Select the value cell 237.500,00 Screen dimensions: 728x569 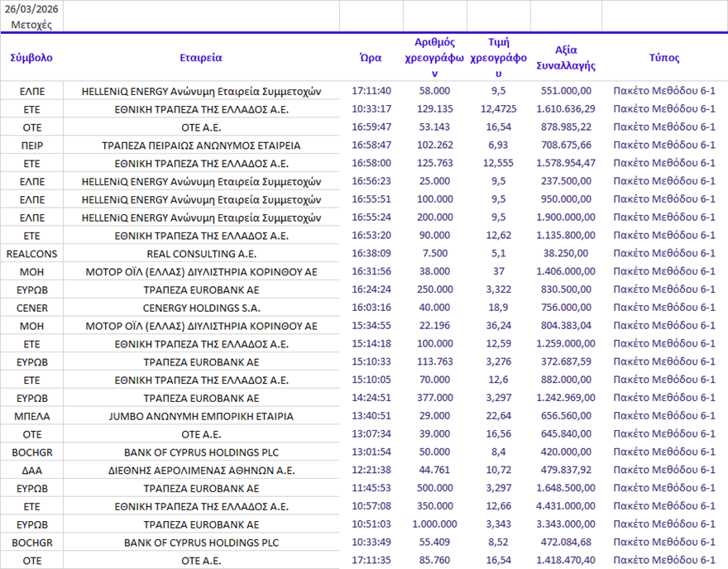[566, 181]
